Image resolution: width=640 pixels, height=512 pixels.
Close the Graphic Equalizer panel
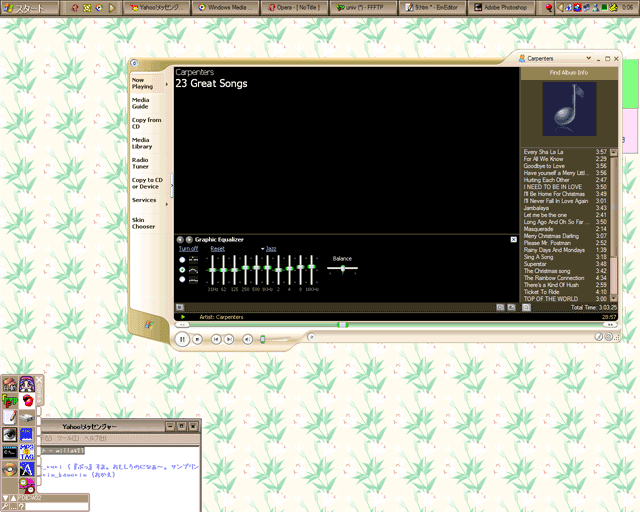coord(513,240)
